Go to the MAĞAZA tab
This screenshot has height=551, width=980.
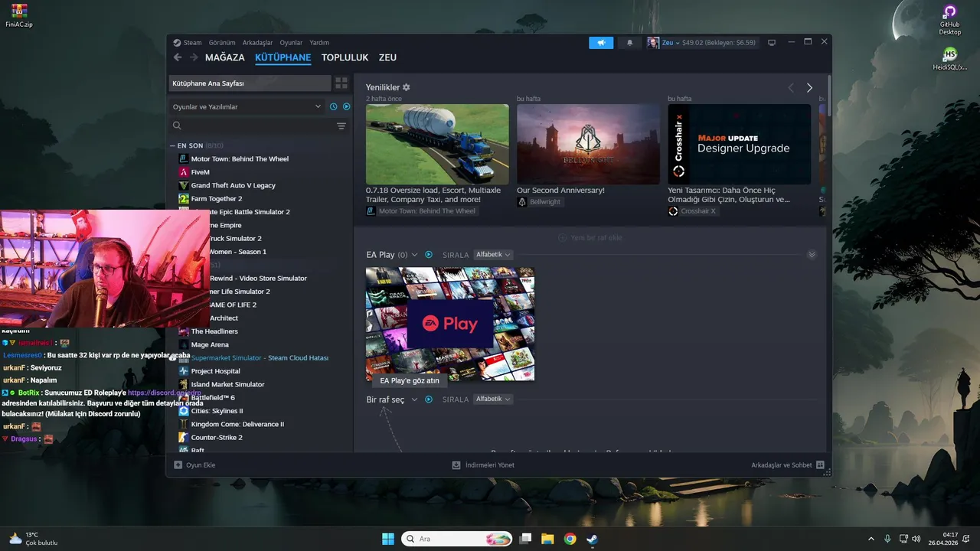(x=225, y=57)
